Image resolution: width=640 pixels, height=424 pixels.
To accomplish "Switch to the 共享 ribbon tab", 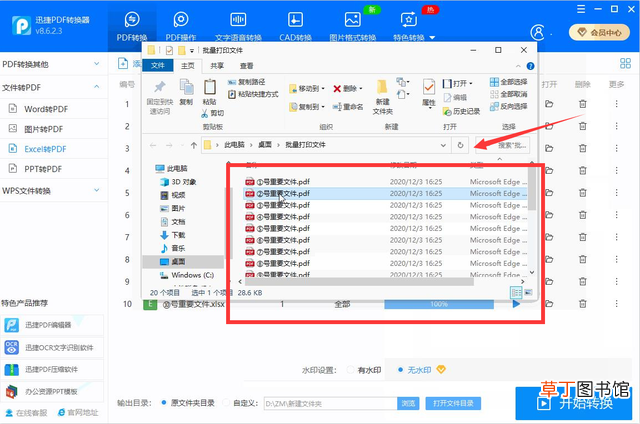I will tap(217, 65).
